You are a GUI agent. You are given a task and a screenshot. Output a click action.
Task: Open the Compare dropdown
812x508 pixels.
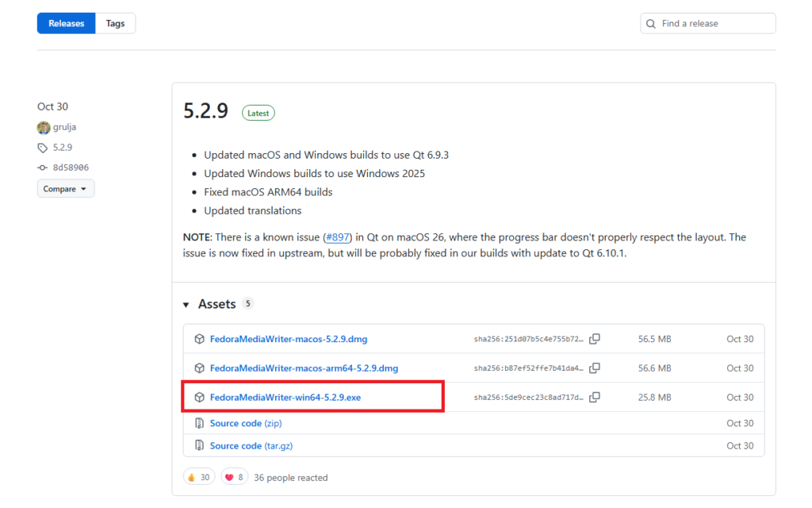point(65,189)
